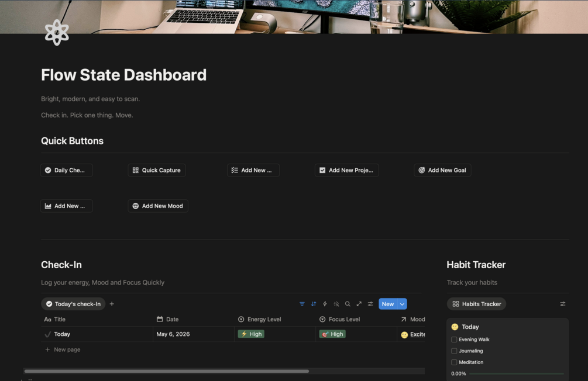This screenshot has height=381, width=588.
Task: Click 'Log your energy, Mood and Focus Quickly' text
Action: pyautogui.click(x=103, y=282)
